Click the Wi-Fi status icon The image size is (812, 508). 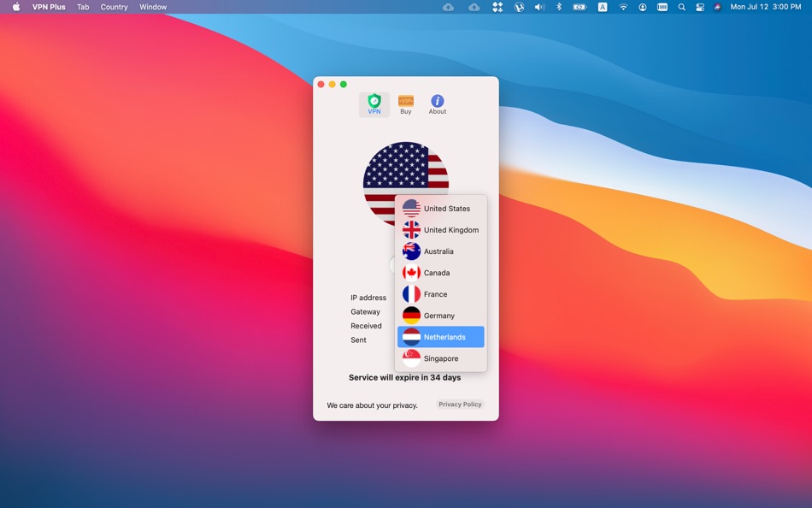[623, 7]
